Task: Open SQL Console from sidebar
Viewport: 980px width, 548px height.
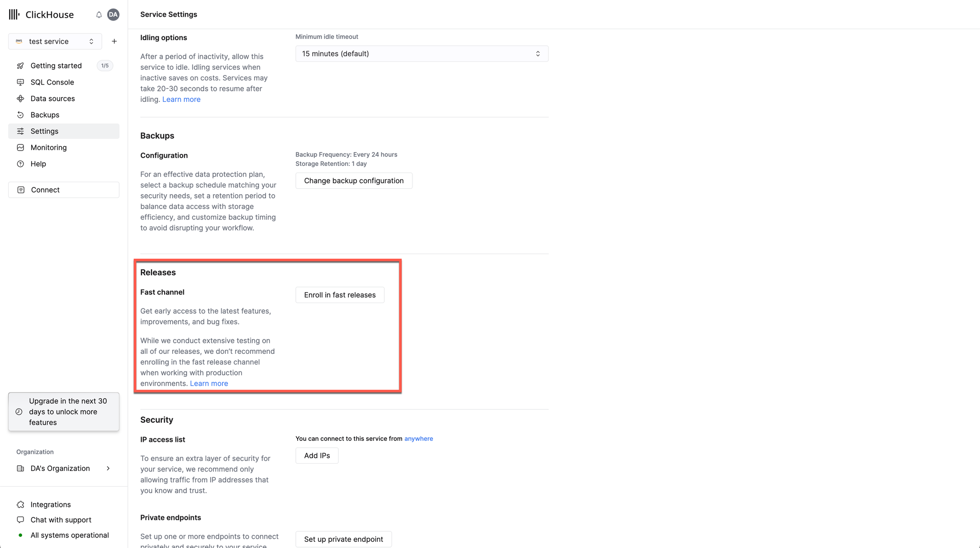Action: pyautogui.click(x=52, y=82)
